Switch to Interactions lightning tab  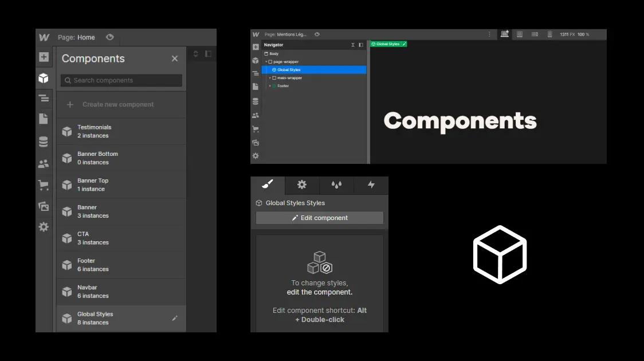tap(371, 185)
